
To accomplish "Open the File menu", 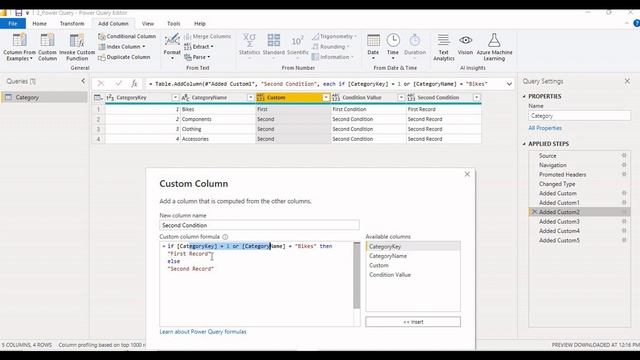I will [x=13, y=24].
